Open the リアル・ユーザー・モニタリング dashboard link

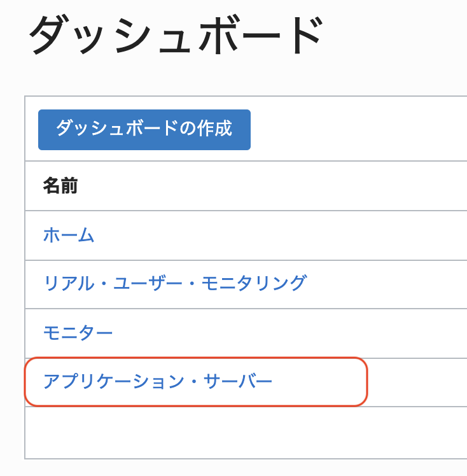pos(175,283)
